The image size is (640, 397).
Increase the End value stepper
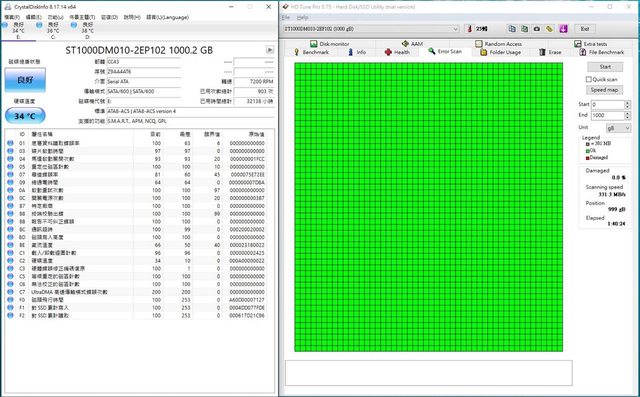(627, 113)
